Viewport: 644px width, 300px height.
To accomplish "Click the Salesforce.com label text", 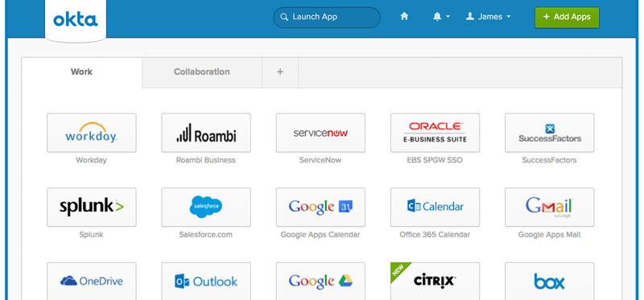I will pyautogui.click(x=206, y=235).
